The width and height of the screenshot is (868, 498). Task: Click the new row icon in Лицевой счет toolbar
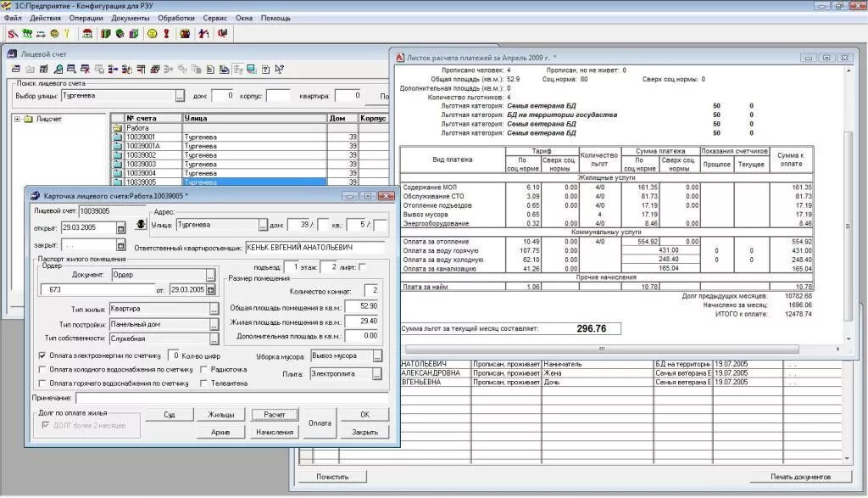coord(16,70)
